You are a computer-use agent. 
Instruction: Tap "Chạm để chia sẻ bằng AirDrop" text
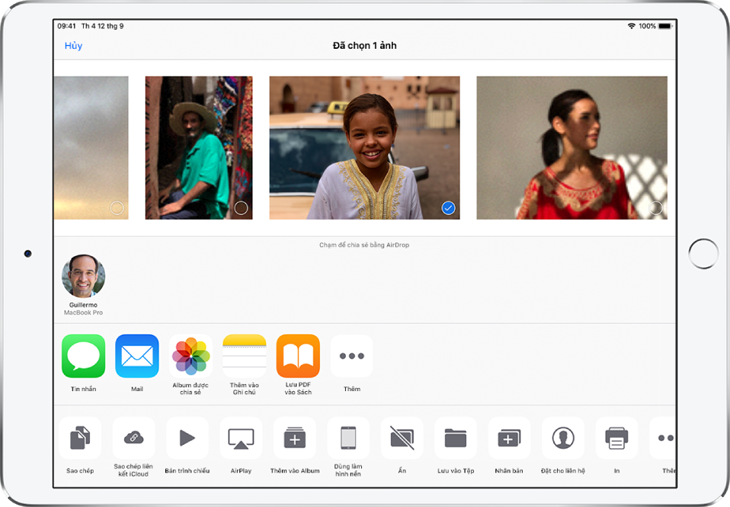pos(364,245)
